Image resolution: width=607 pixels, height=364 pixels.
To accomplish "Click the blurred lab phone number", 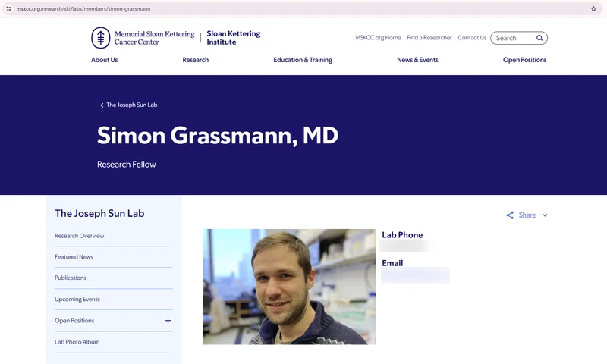I will pyautogui.click(x=406, y=246).
